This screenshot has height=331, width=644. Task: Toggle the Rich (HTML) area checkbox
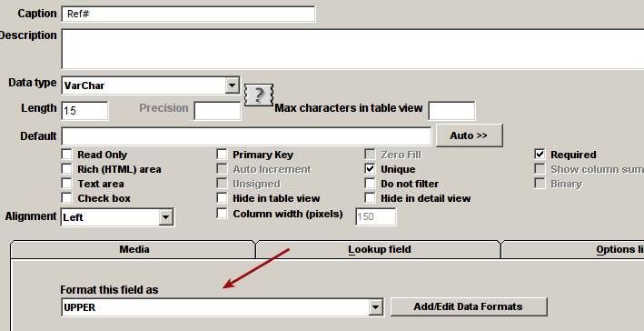66,168
